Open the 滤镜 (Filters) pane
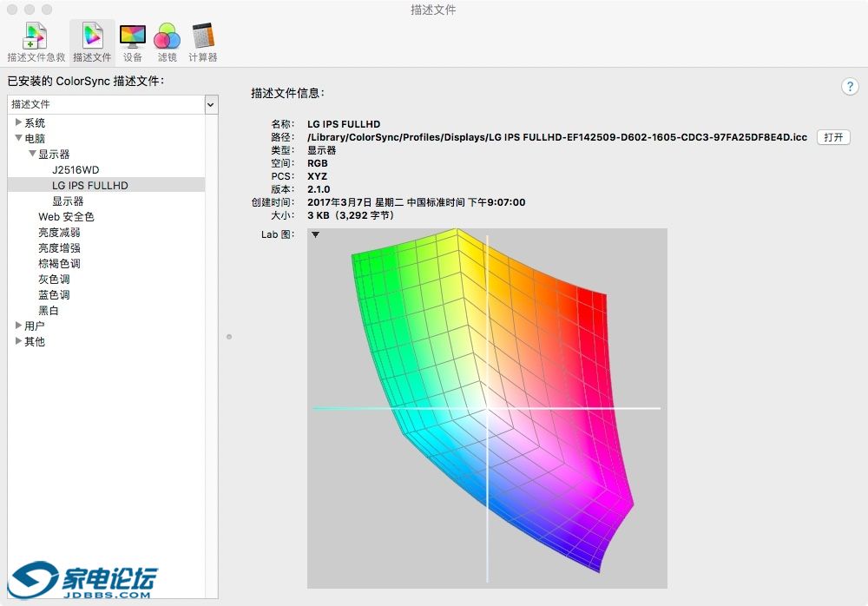The width and height of the screenshot is (868, 606). click(167, 42)
